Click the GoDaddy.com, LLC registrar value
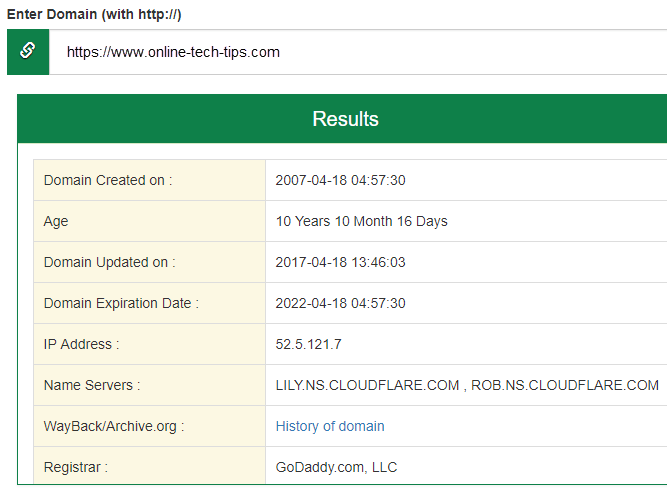This screenshot has width=667, height=494. (336, 467)
